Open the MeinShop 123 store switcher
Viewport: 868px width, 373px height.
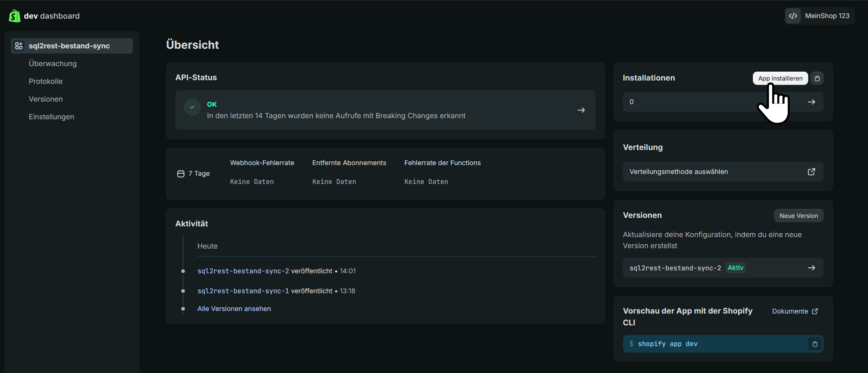point(819,16)
